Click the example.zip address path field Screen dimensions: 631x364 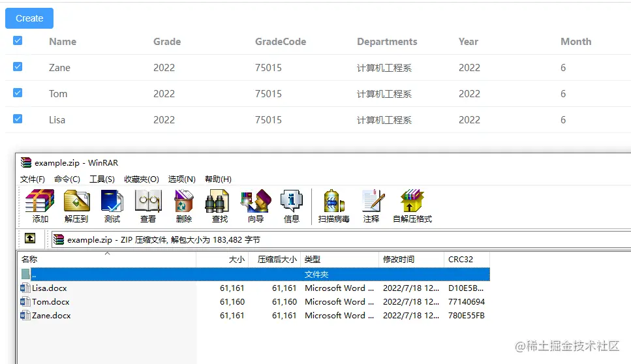pos(341,239)
